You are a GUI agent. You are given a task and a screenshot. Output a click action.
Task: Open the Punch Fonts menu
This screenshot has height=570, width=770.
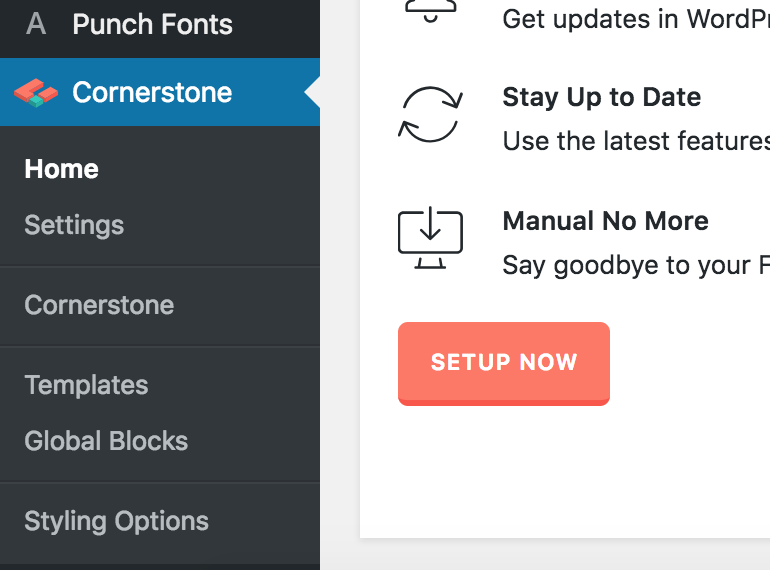(x=152, y=25)
